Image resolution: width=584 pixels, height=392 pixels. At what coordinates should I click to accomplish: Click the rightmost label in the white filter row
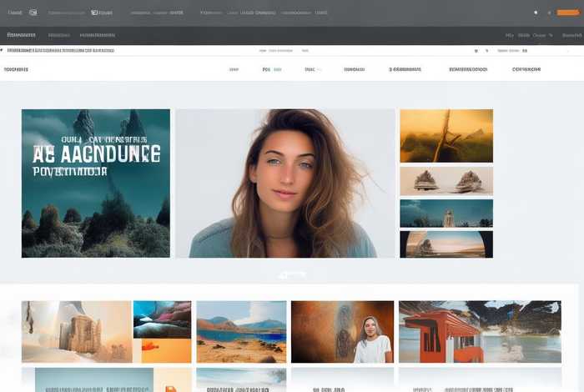[526, 70]
